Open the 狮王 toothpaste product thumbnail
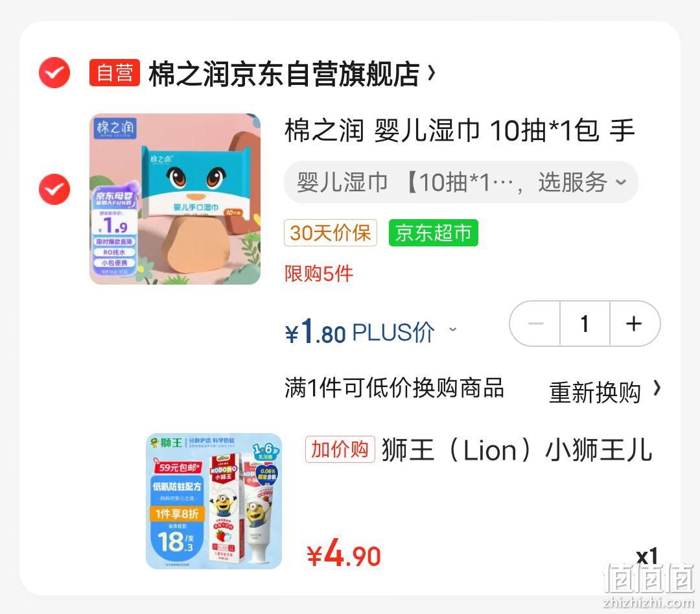700x614 pixels. coord(214,501)
